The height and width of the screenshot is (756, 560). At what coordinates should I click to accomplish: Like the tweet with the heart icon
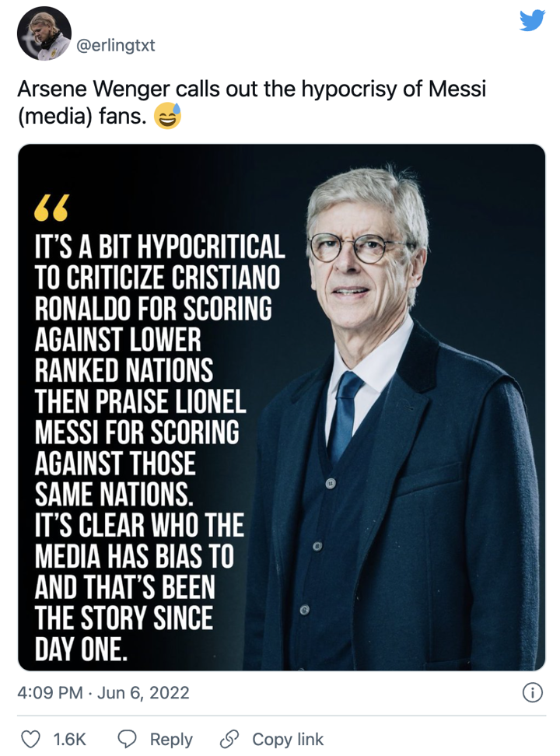29,739
